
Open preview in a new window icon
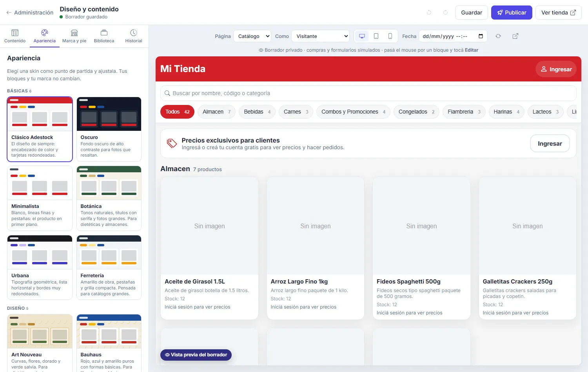515,36
